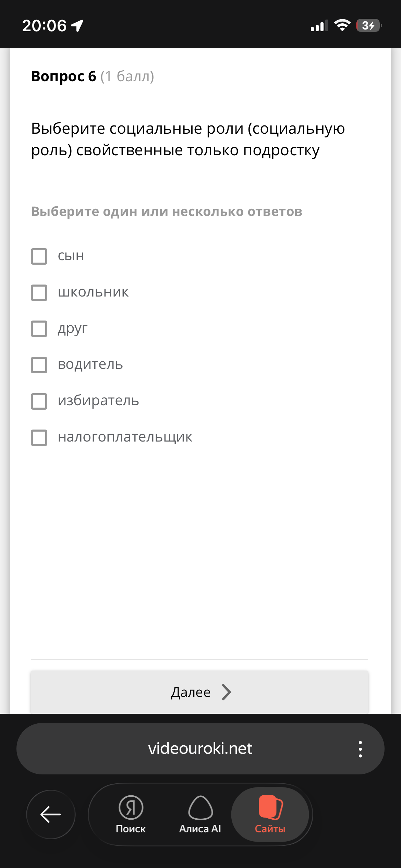The image size is (401, 868).
Task: Check налогоплательщик in the answer list
Action: [39, 438]
